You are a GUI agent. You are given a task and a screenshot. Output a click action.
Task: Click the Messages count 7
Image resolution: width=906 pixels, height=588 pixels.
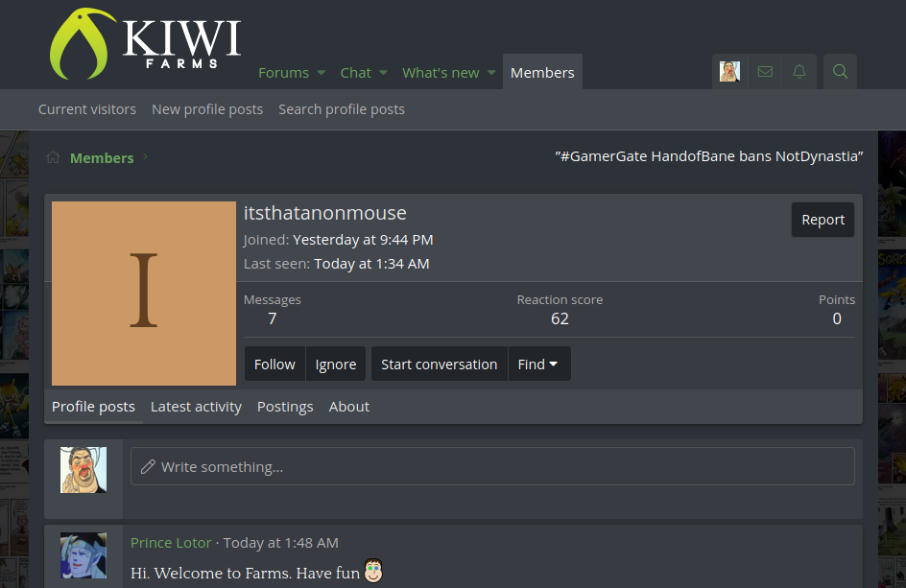(x=273, y=318)
